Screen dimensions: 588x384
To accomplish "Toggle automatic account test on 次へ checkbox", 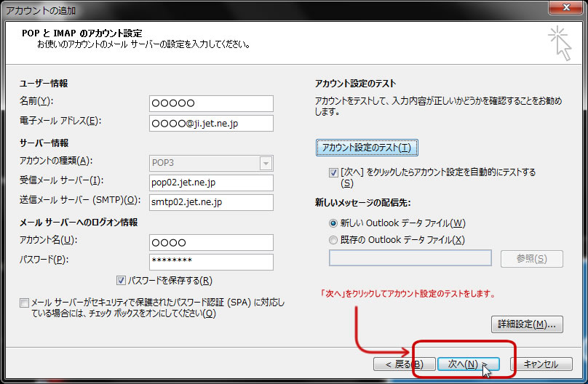I will point(333,172).
